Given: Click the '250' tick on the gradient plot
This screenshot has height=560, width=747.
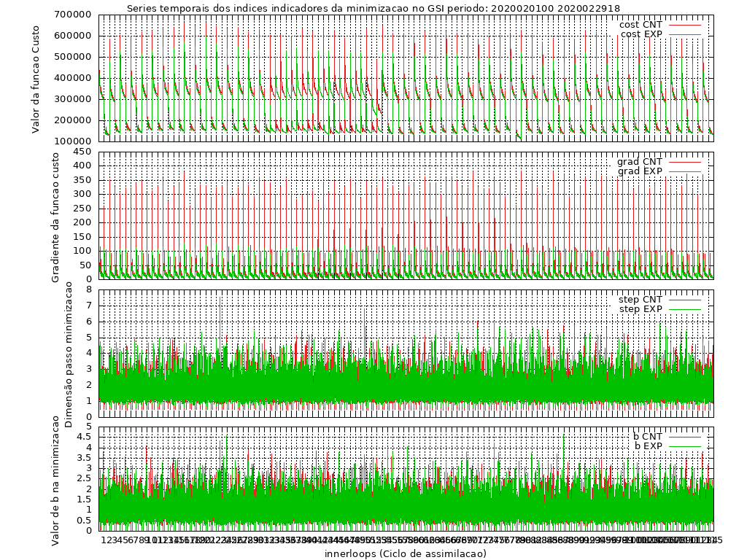Looking at the screenshot, I should click(x=82, y=208).
